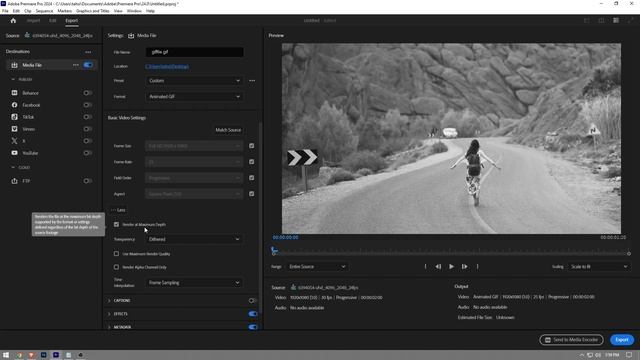Viewport: 640px width, 360px height.
Task: Open Brave browser from the taskbar
Action: coord(31,355)
